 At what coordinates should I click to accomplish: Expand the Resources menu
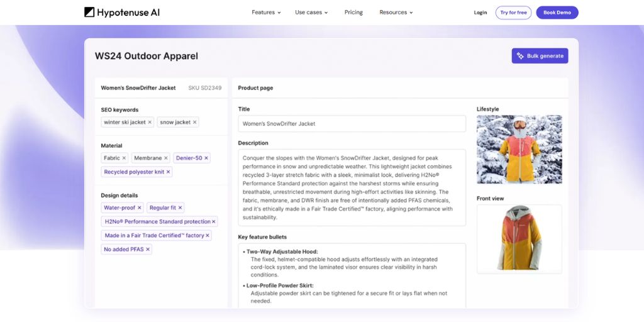click(396, 13)
